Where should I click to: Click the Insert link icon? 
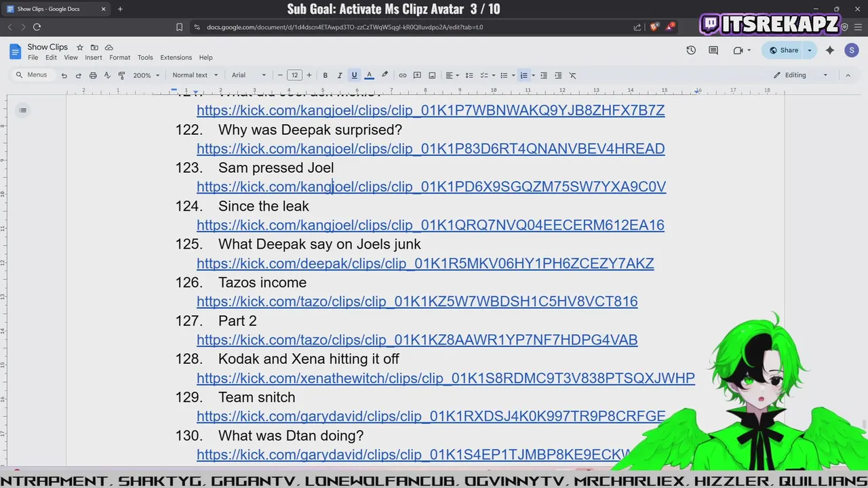[402, 75]
